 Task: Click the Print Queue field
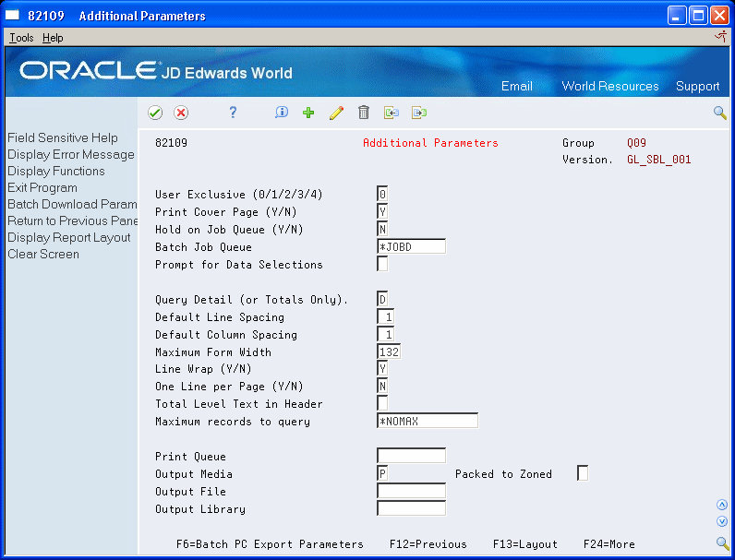tap(411, 456)
